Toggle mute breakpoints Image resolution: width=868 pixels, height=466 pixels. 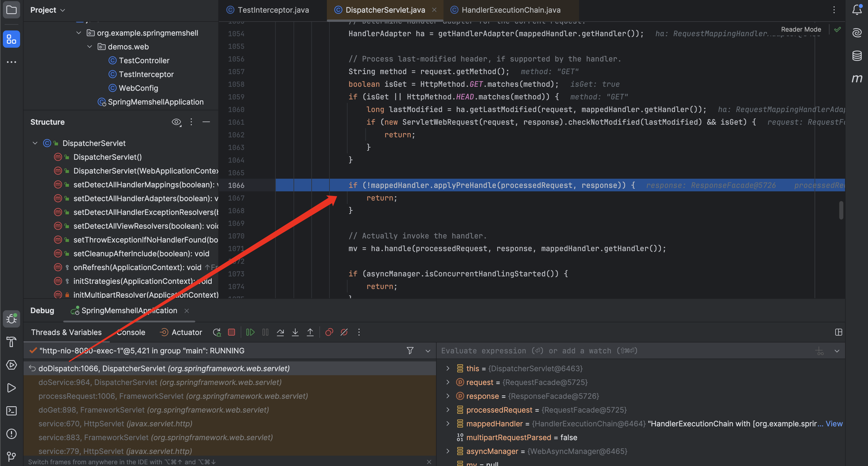click(x=344, y=332)
